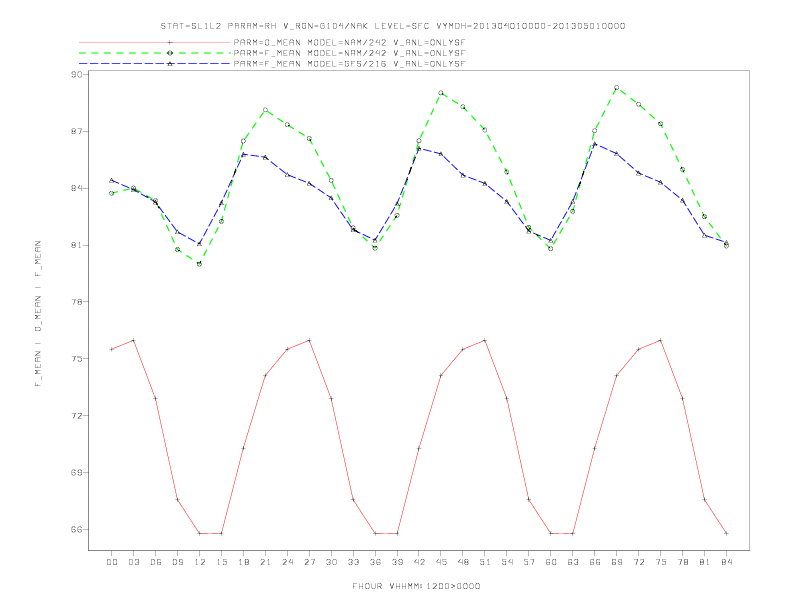The image size is (792, 612).
Task: Select legend entry PARM=F_MEAN MODEL=NAM/242
Action: pos(349,53)
